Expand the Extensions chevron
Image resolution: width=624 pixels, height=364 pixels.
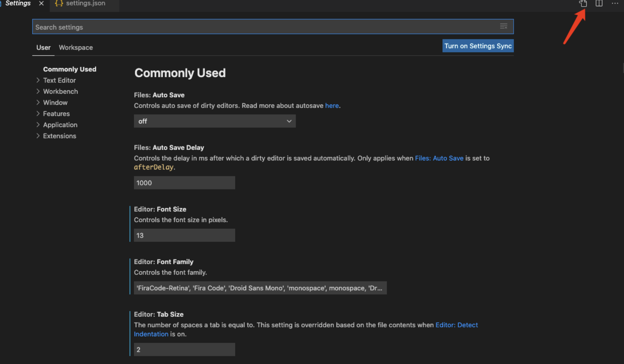tap(38, 136)
